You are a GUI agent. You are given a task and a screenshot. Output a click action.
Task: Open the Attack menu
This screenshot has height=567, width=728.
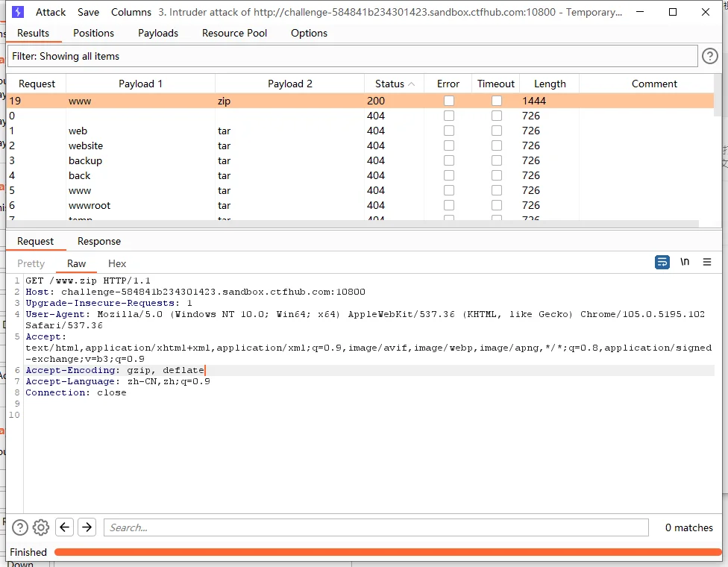[x=51, y=12]
